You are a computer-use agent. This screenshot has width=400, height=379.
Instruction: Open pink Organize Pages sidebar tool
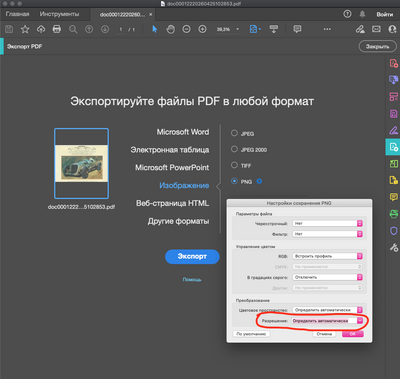[394, 96]
